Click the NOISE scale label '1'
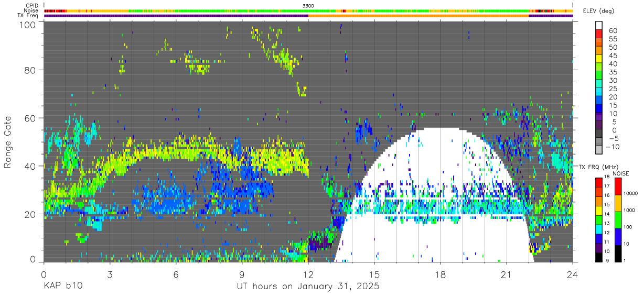644x297 pixels. [625, 261]
